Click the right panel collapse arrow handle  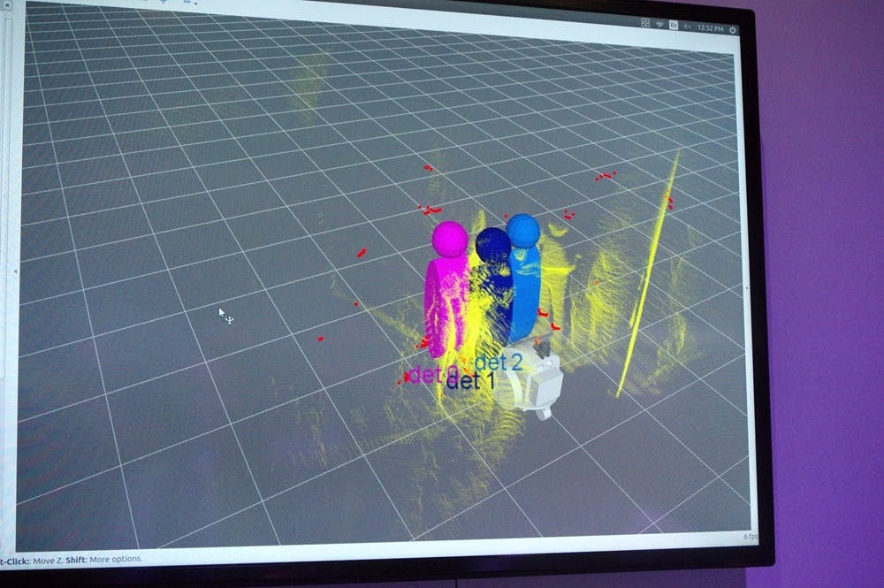(747, 287)
